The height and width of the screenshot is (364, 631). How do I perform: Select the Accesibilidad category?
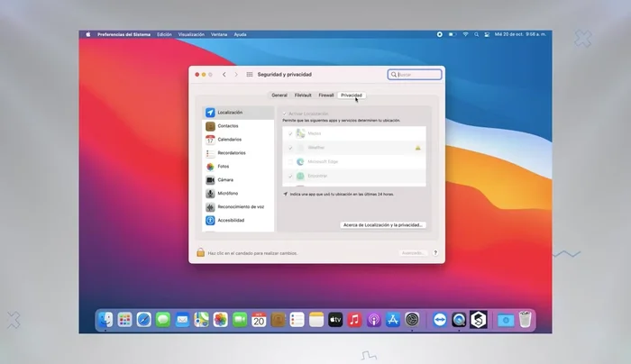[230, 220]
